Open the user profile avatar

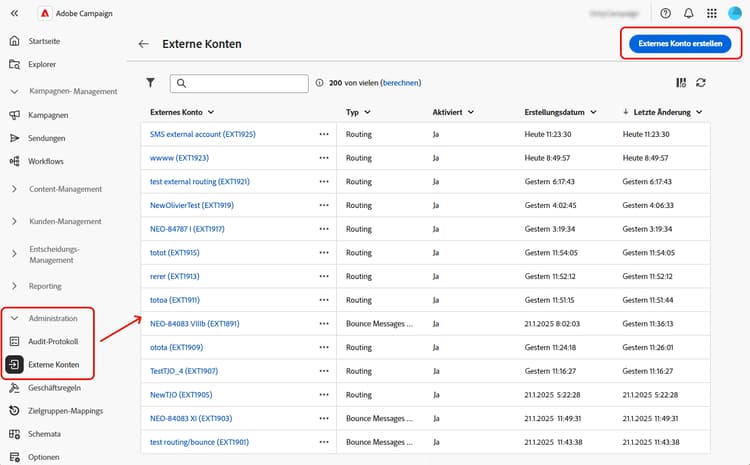pyautogui.click(x=735, y=13)
